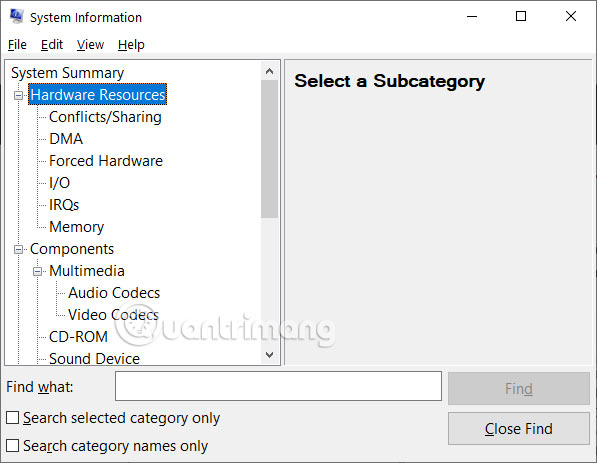Click the tree scrollbar down arrow
Viewport: 597px width, 463px height.
(x=270, y=355)
